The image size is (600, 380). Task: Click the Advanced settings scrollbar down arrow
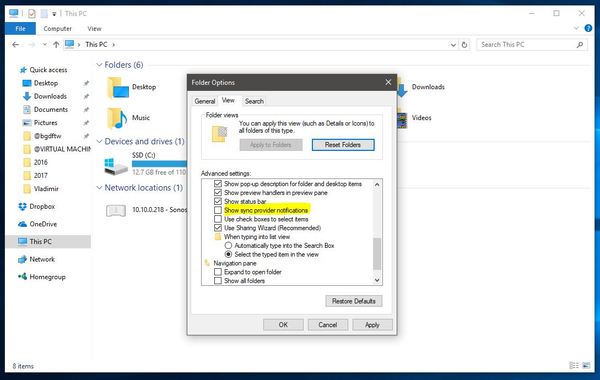377,281
